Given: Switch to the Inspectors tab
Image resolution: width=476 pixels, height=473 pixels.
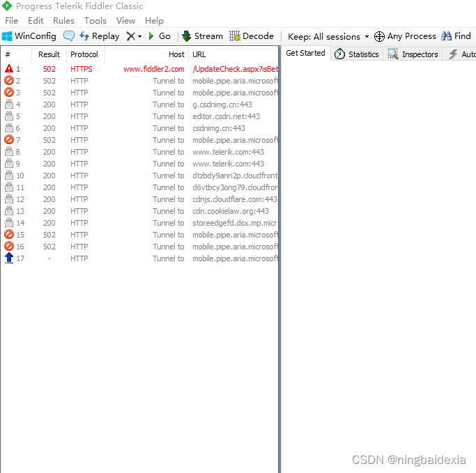Looking at the screenshot, I should (x=413, y=54).
